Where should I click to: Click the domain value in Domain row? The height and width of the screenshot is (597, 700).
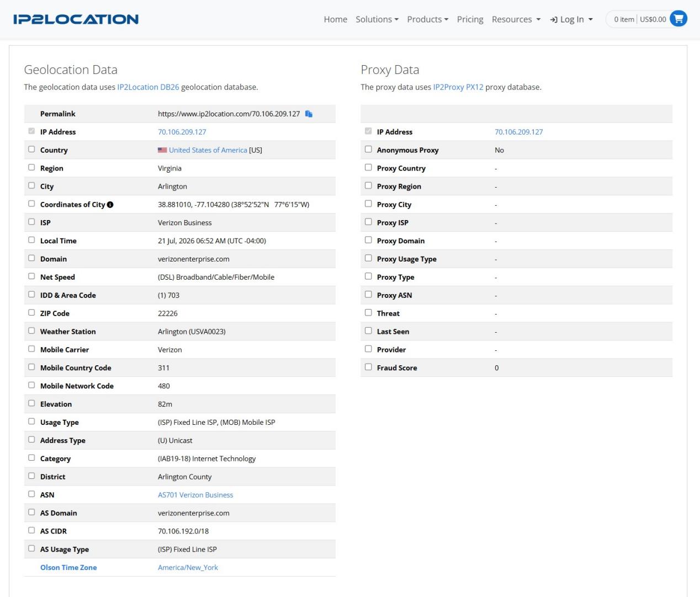tap(194, 259)
